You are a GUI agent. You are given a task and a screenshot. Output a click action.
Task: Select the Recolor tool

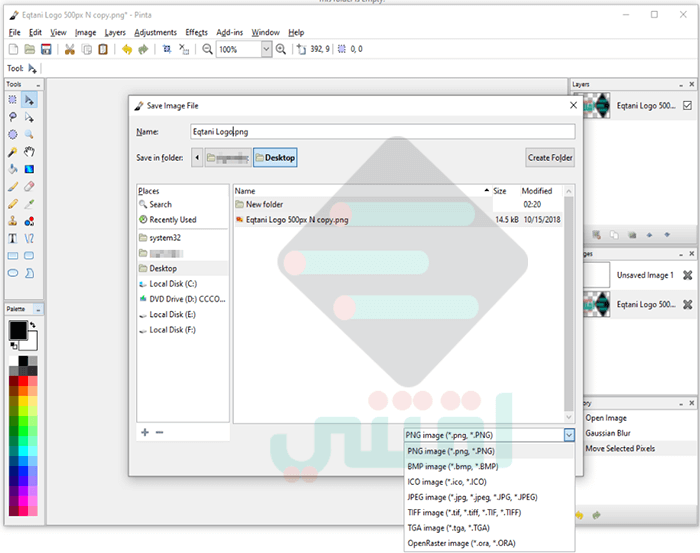point(29,221)
